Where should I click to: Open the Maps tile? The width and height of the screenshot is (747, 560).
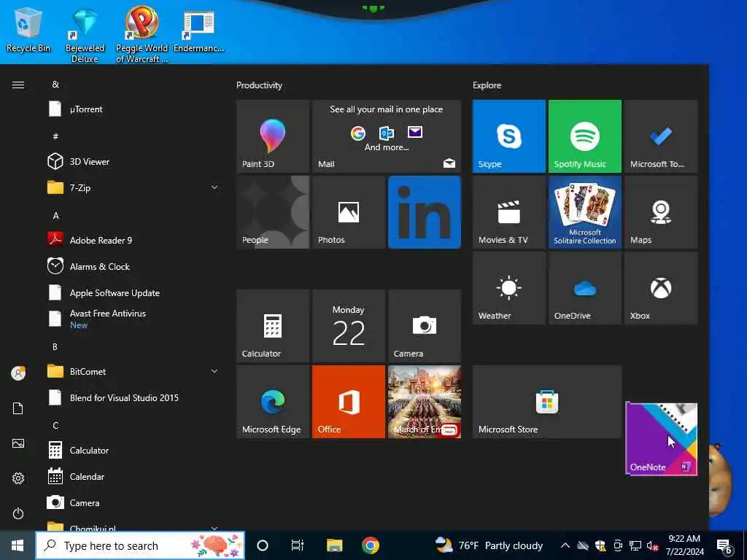[661, 212]
